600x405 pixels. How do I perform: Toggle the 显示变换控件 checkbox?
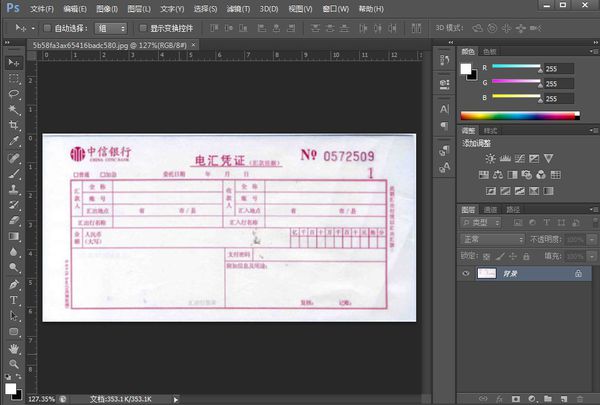(x=143, y=28)
